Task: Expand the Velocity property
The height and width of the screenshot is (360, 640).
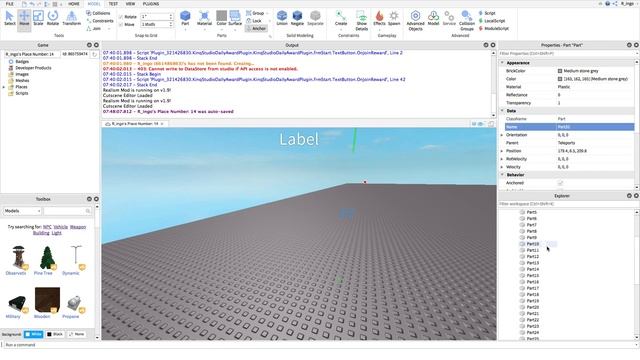Action: pos(502,167)
